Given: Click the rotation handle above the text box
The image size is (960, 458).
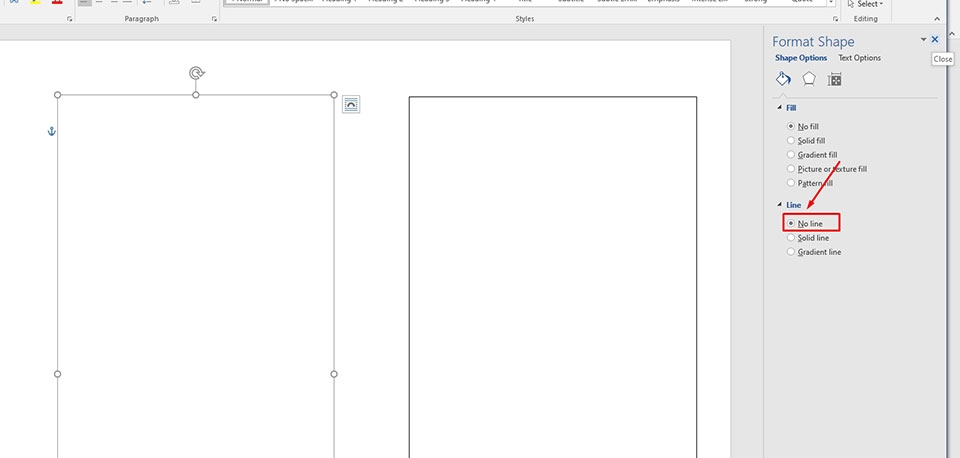Looking at the screenshot, I should coord(196,73).
